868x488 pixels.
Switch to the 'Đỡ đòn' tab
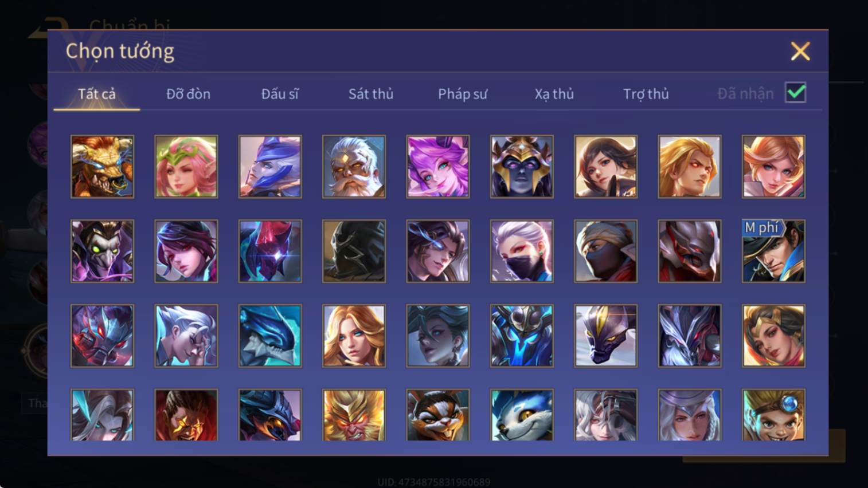tap(188, 94)
